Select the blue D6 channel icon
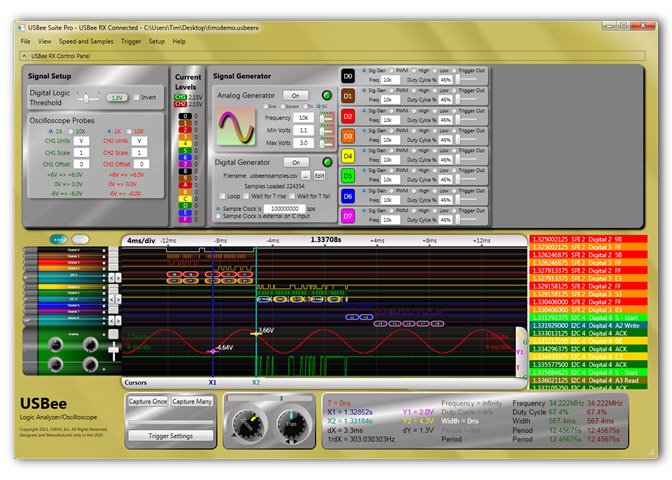 pyautogui.click(x=348, y=196)
